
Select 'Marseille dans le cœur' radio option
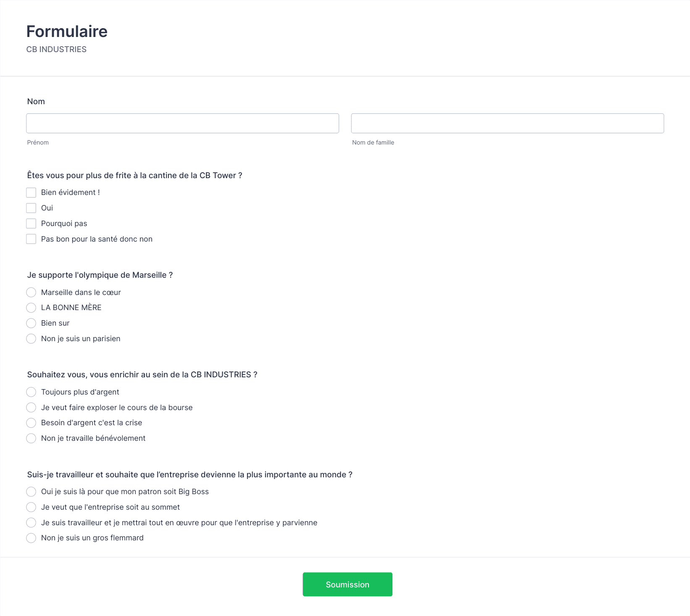(x=31, y=292)
